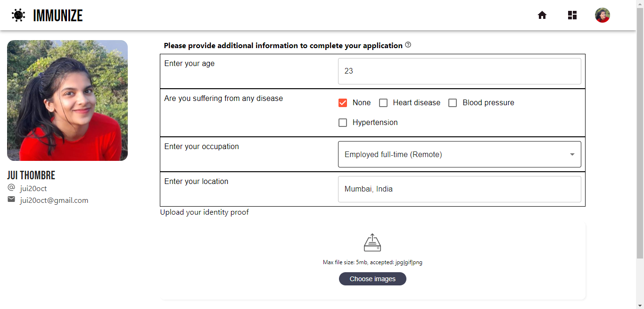Image resolution: width=644 pixels, height=309 pixels.
Task: Open the dashboard grid icon
Action: tap(572, 15)
